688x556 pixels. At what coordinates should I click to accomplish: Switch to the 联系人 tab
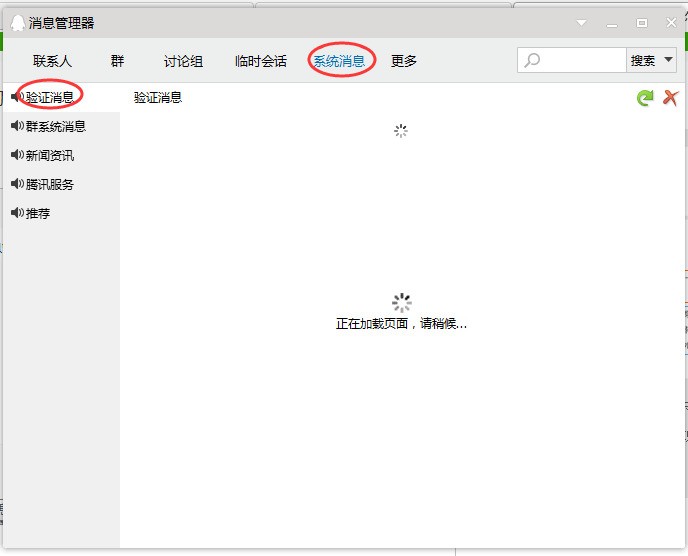52,61
